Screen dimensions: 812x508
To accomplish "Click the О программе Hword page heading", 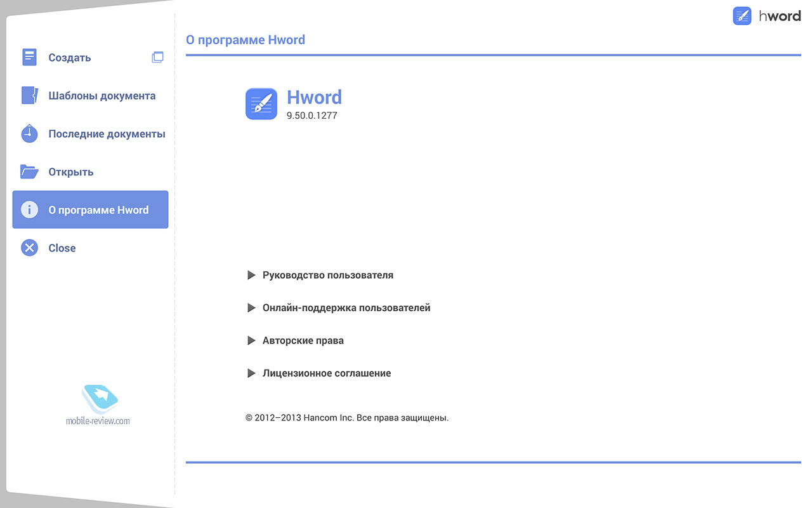I will coord(246,40).
